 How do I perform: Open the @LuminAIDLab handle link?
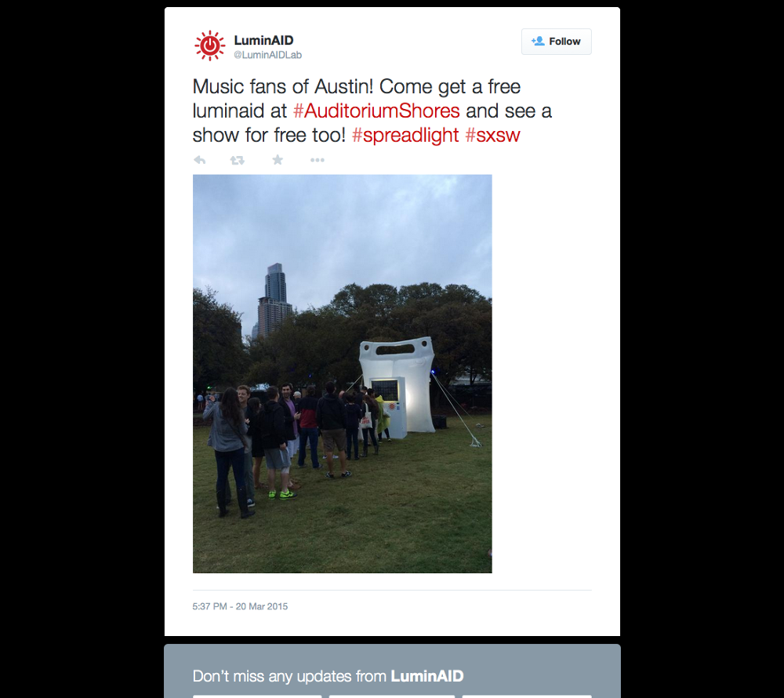[267, 55]
